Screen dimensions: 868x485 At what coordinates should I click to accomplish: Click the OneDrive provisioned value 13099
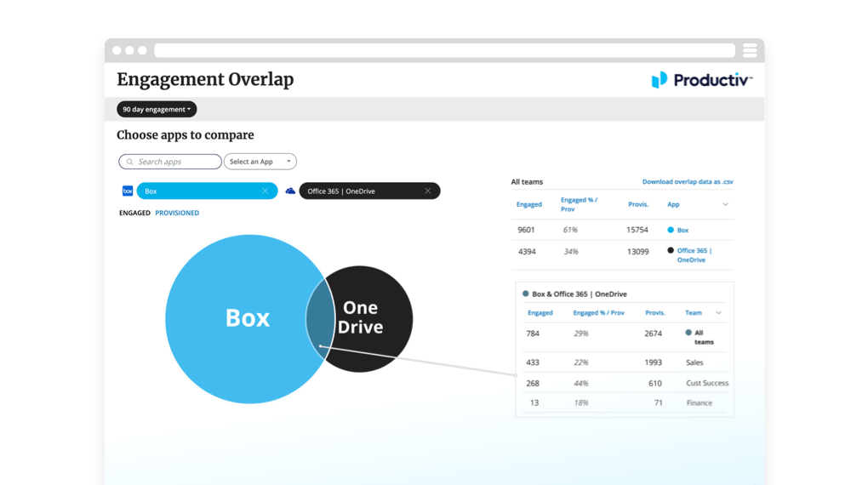(x=637, y=251)
